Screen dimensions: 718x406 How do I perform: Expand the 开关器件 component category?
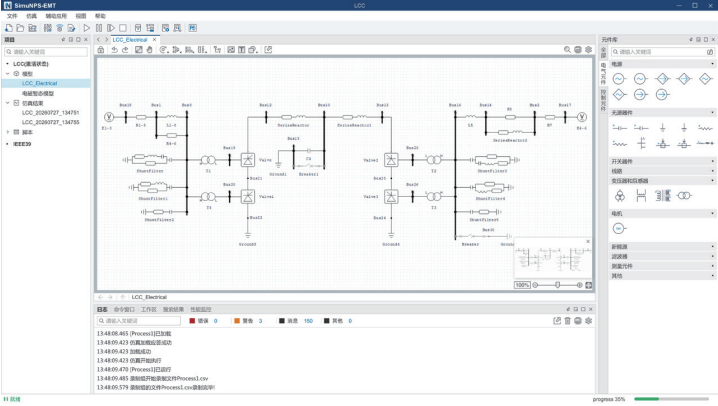pos(662,161)
